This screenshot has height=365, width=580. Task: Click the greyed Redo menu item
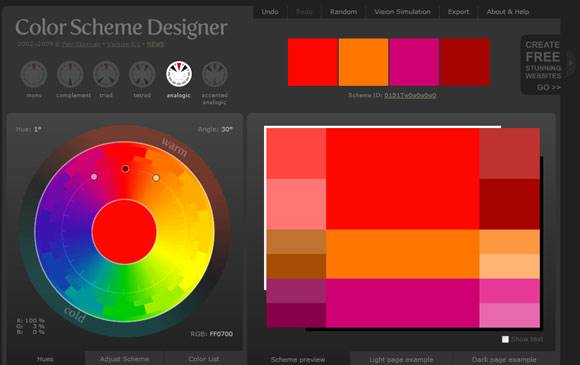(304, 12)
